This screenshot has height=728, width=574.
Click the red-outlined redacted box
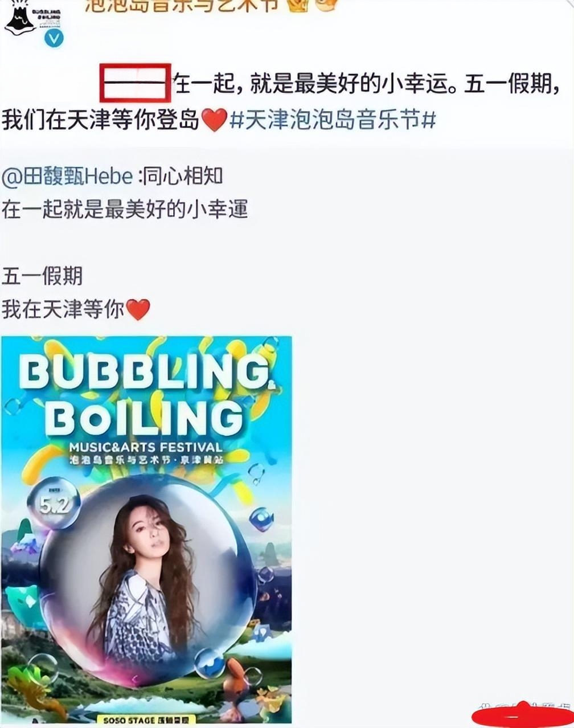click(x=136, y=83)
